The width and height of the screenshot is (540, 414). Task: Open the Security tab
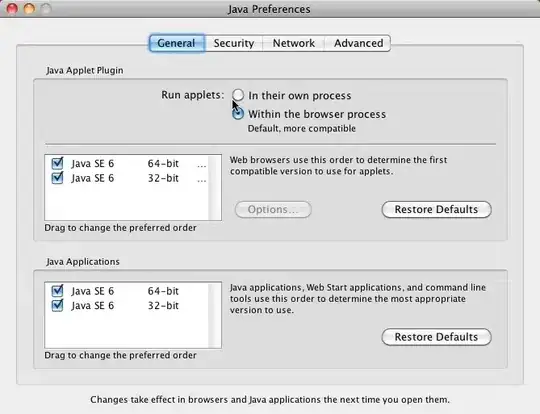click(x=234, y=43)
